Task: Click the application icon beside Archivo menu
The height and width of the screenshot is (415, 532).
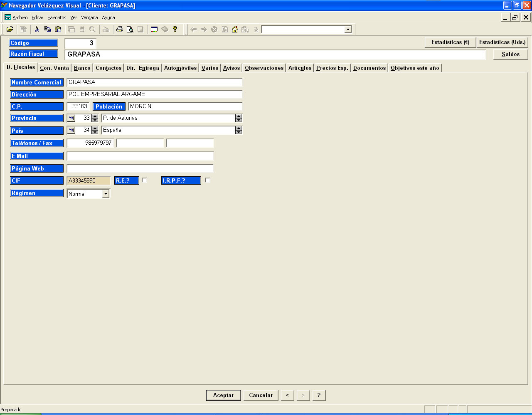Action: (x=8, y=17)
